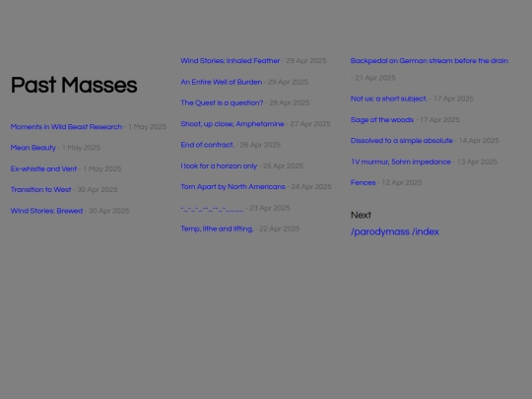Open Shoot, up close; Amphetamine entry
532x399 pixels.
point(233,124)
